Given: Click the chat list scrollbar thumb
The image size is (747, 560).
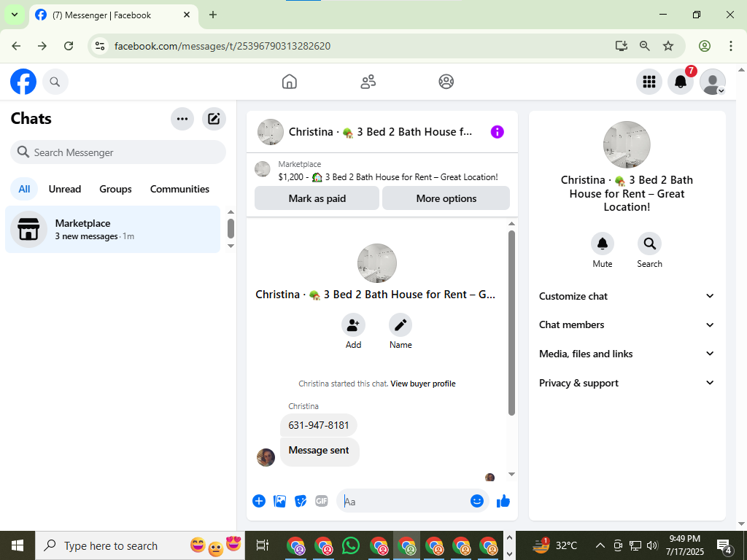Looking at the screenshot, I should pos(231,228).
